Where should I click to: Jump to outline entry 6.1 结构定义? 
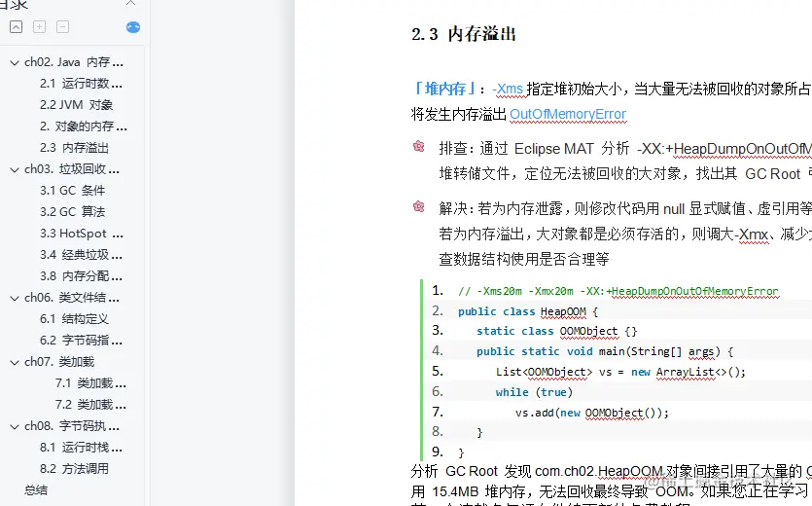74,319
